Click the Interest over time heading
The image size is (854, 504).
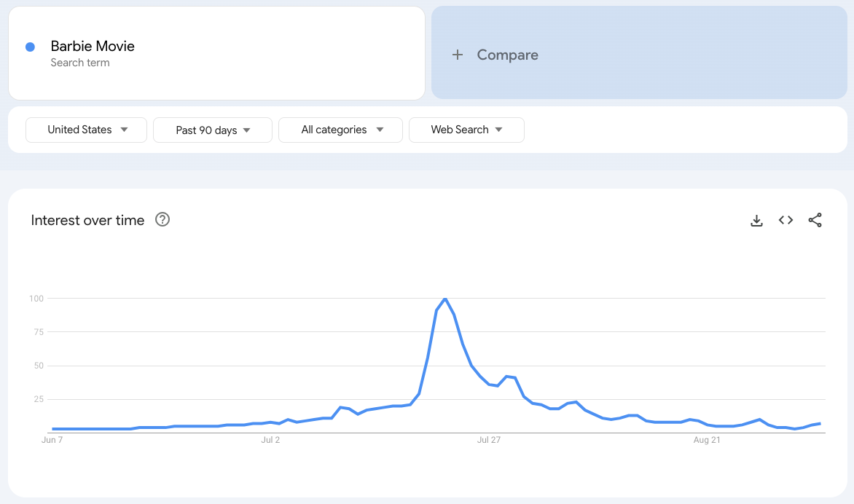click(87, 220)
